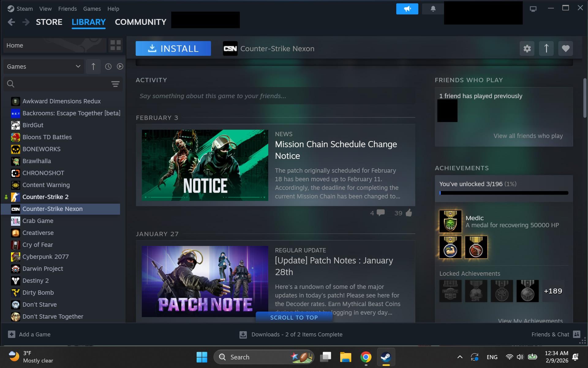Open the notifications bell
The height and width of the screenshot is (368, 588).
coord(433,9)
